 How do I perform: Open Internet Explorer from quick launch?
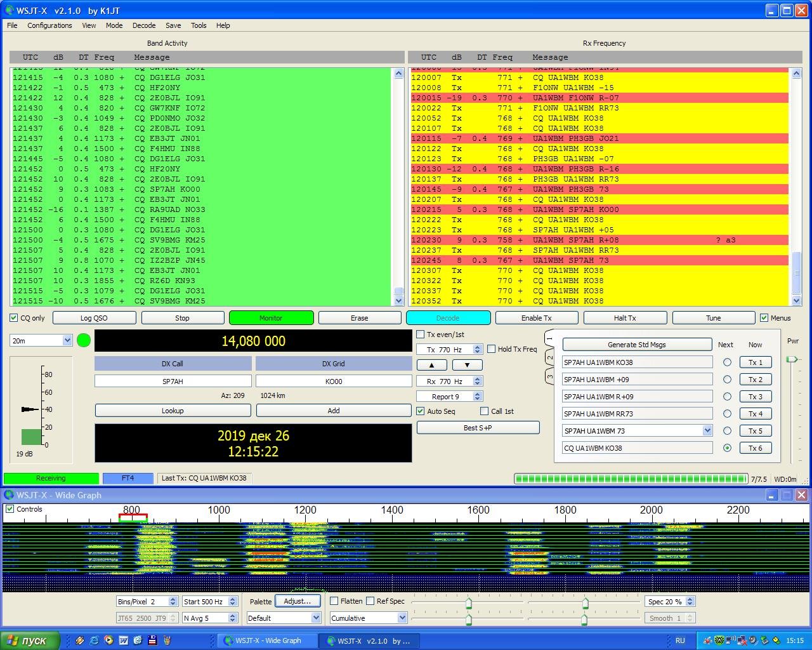coord(95,640)
